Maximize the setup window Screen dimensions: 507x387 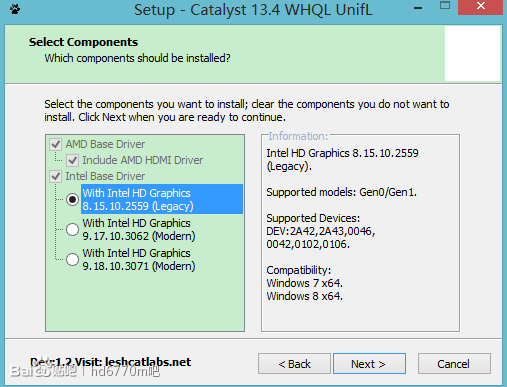(445, 6)
